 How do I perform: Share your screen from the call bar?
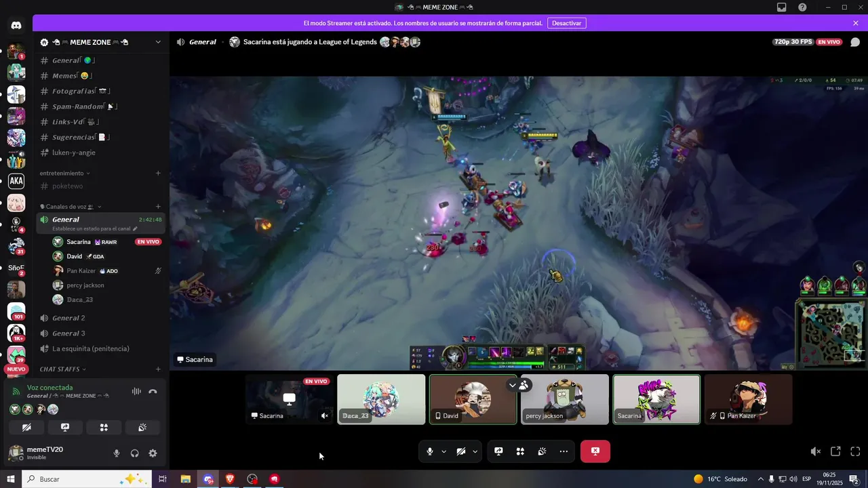click(x=498, y=451)
